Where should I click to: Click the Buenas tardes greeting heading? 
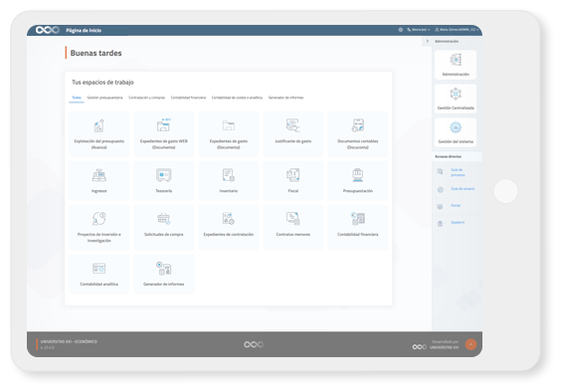tap(95, 53)
